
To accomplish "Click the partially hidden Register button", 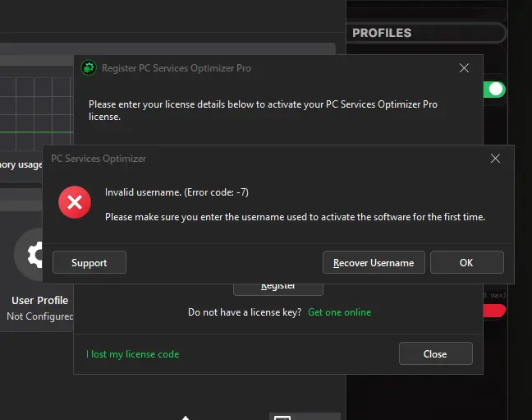I will [x=277, y=289].
